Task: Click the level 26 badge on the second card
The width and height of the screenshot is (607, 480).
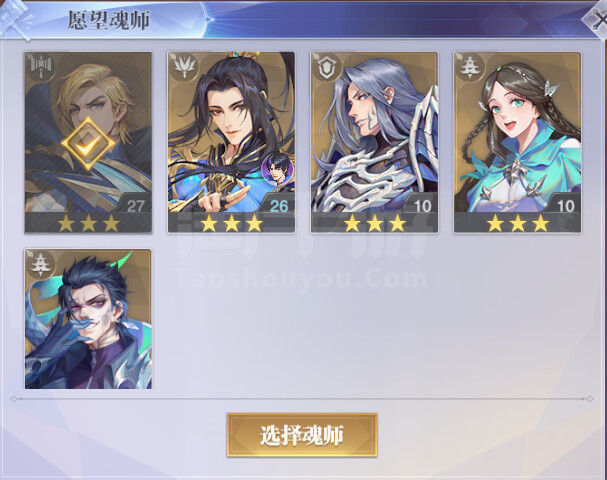Action: [x=279, y=205]
